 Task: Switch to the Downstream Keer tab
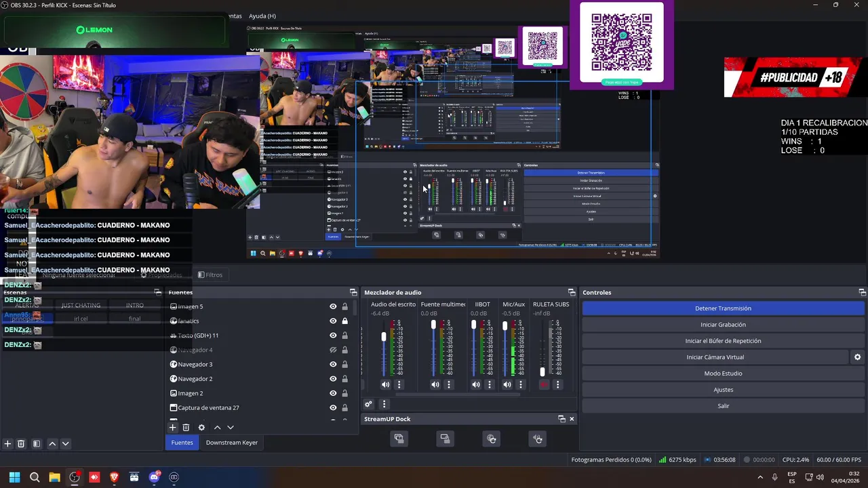(x=231, y=443)
